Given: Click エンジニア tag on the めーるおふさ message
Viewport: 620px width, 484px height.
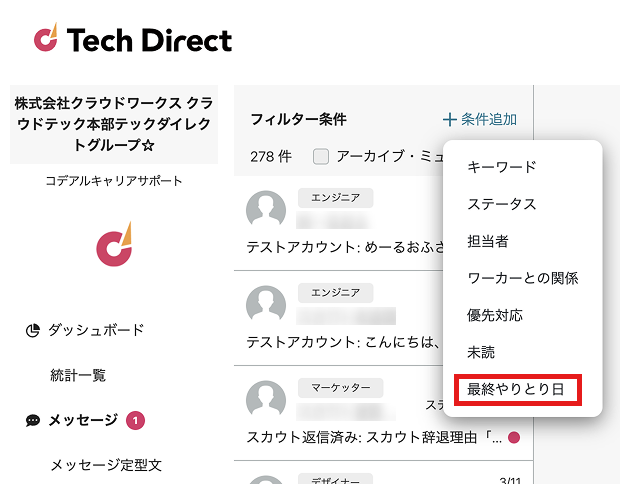Looking at the screenshot, I should coord(335,198).
